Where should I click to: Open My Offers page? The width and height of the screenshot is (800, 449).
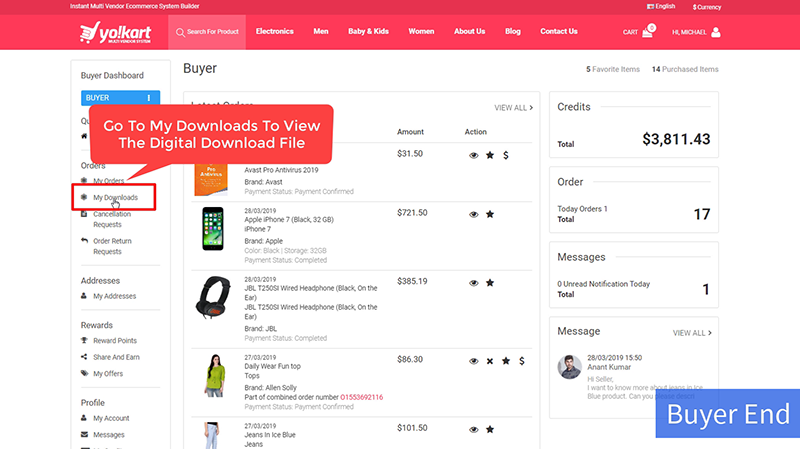(108, 373)
